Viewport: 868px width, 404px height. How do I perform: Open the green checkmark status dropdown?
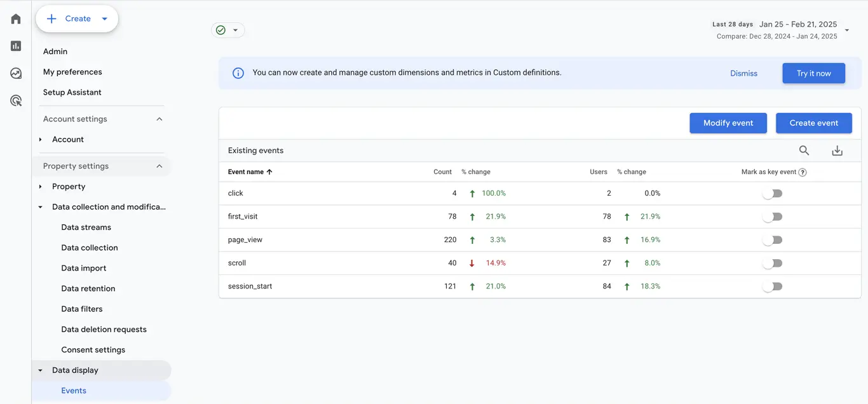(228, 30)
